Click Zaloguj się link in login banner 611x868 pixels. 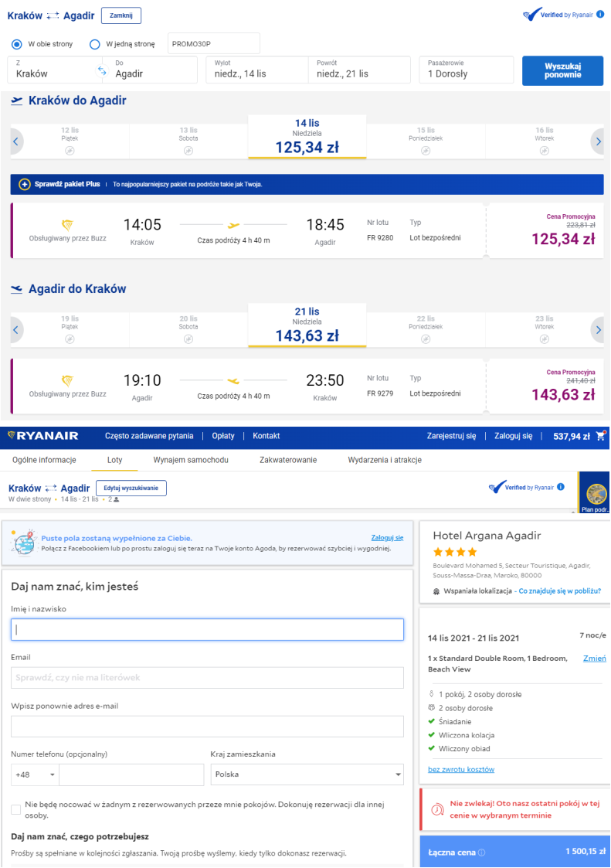click(x=388, y=537)
